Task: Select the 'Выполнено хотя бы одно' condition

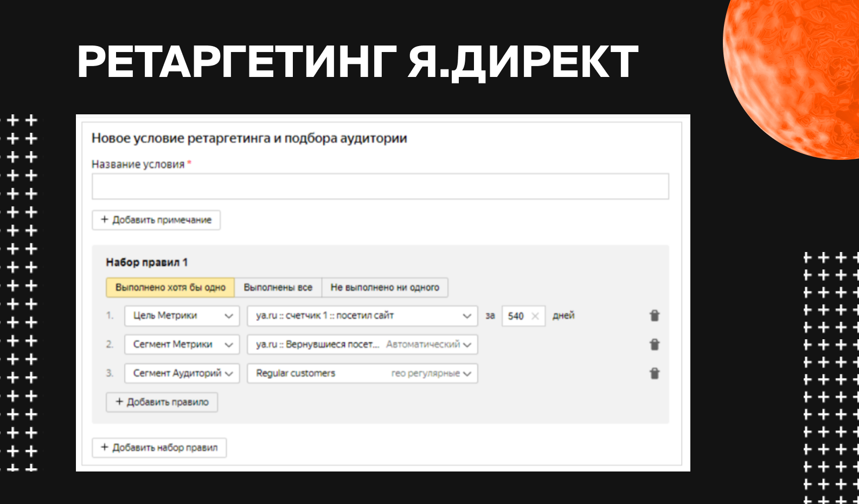Action: tap(170, 287)
